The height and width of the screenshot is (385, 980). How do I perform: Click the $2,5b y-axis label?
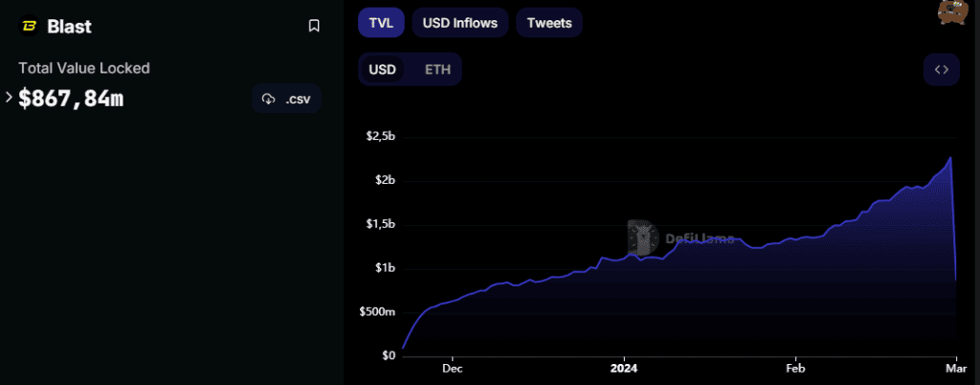[381, 137]
